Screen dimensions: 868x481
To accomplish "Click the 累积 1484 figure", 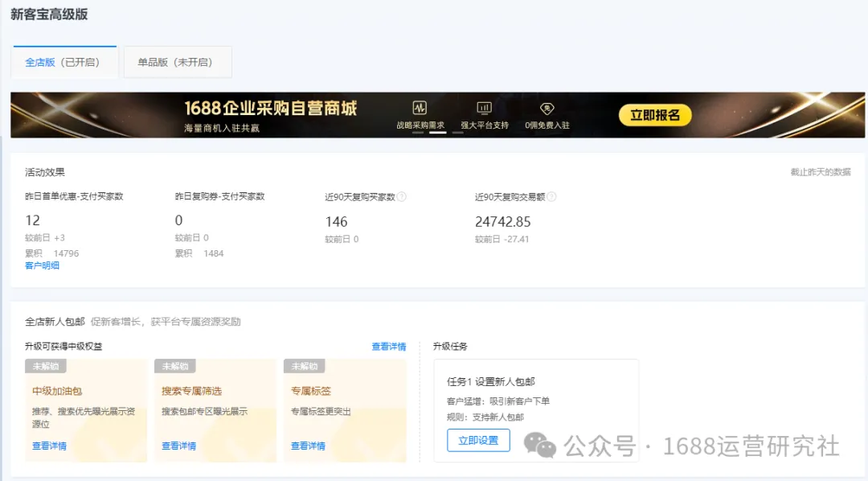I will point(199,253).
